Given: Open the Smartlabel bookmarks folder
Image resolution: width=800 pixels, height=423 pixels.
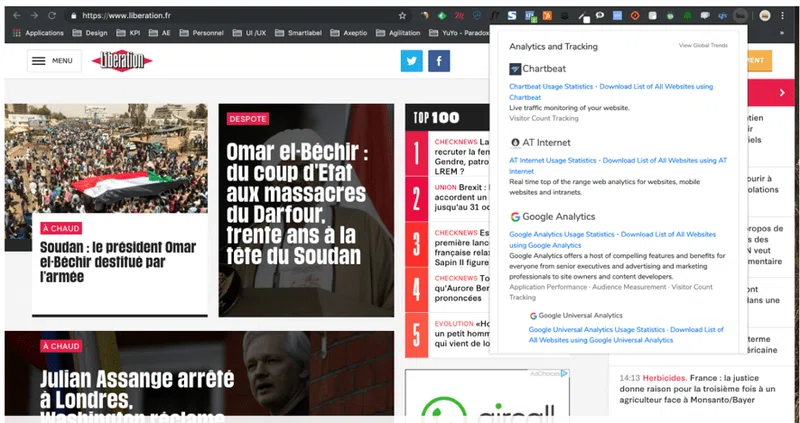Looking at the screenshot, I should (x=298, y=33).
